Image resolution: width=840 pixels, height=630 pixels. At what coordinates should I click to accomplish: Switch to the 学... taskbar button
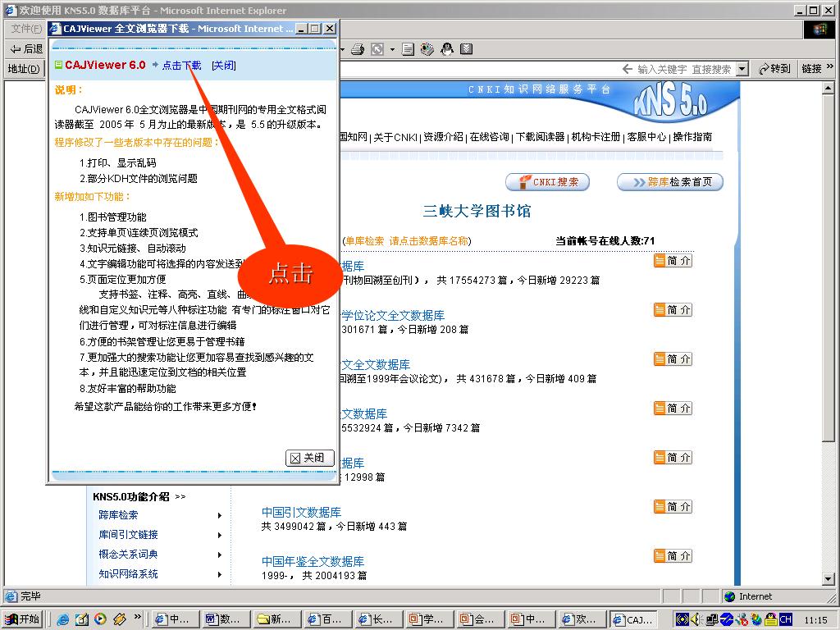(429, 620)
